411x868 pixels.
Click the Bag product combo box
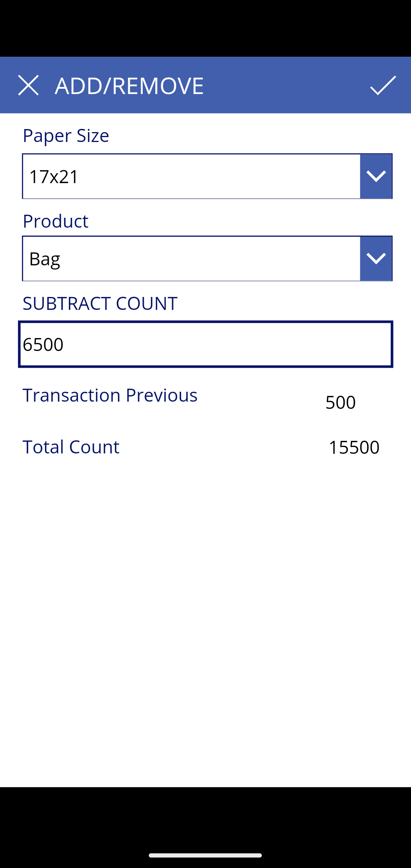pos(191,258)
